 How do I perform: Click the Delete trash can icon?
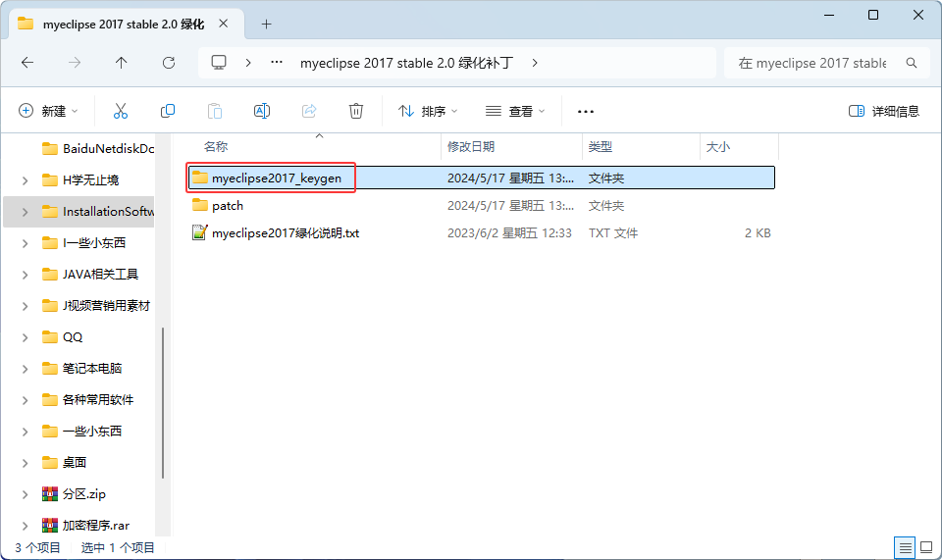pyautogui.click(x=356, y=111)
